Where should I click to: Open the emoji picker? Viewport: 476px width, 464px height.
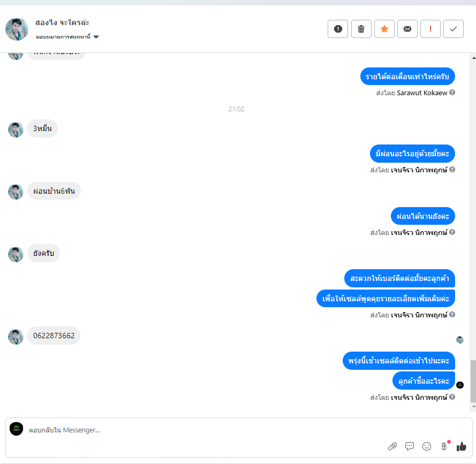click(427, 446)
